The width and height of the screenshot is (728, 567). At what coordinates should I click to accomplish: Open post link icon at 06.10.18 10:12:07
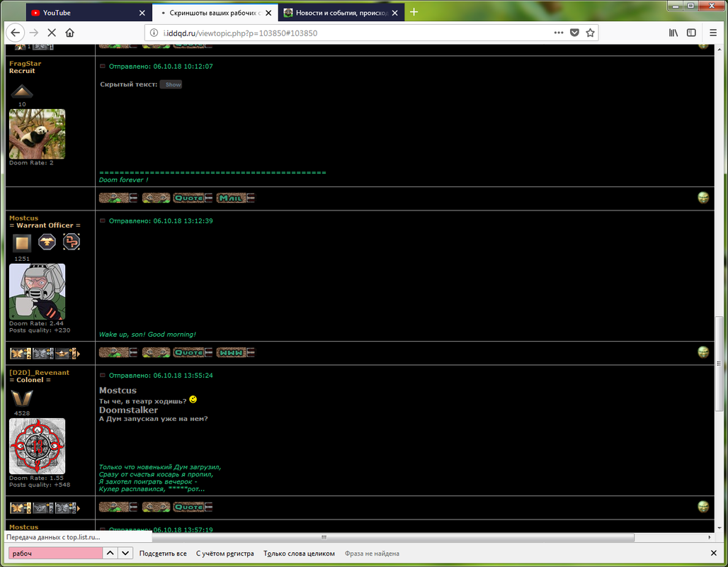coord(103,66)
